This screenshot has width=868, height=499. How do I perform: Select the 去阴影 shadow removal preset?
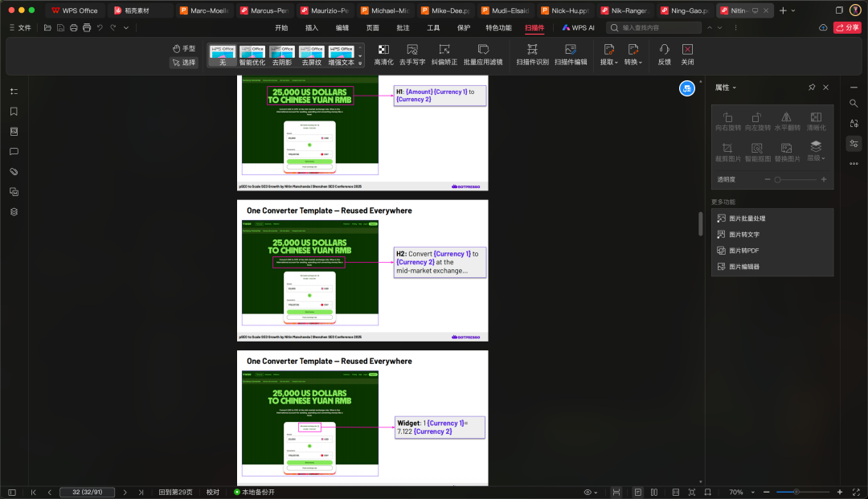pos(282,55)
